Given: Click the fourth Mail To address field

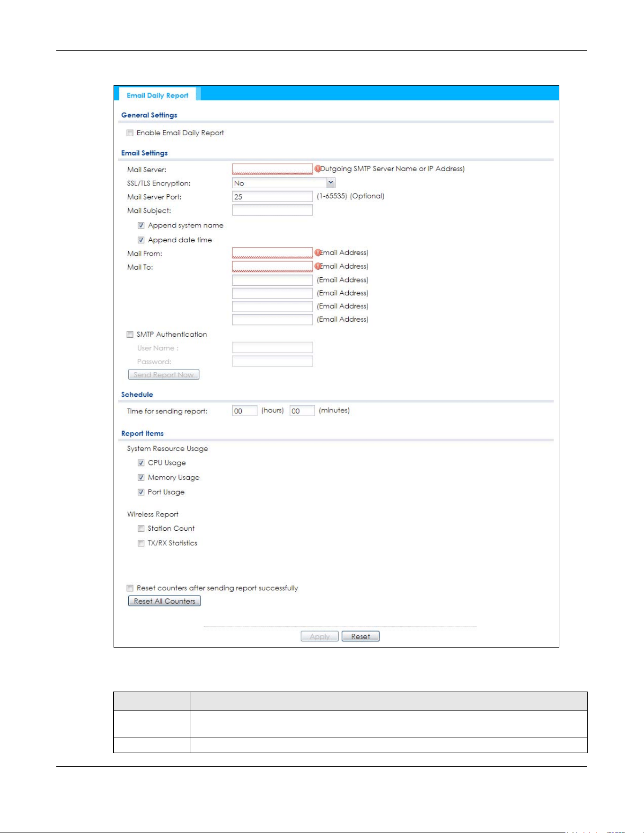Looking at the screenshot, I should coord(272,307).
